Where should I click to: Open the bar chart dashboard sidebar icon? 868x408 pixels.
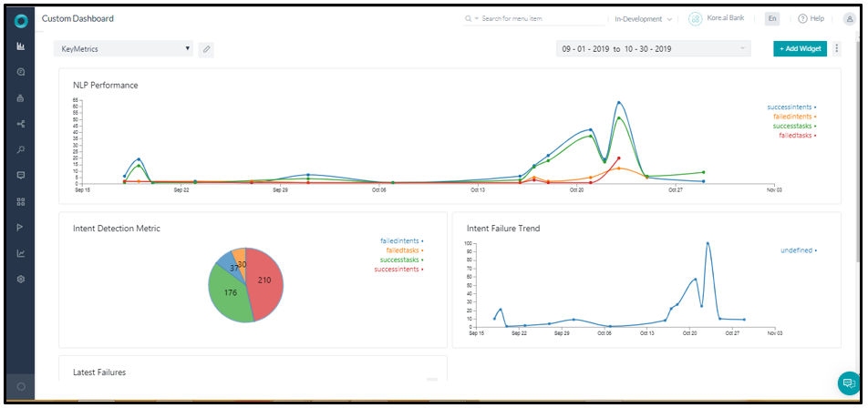pos(21,46)
